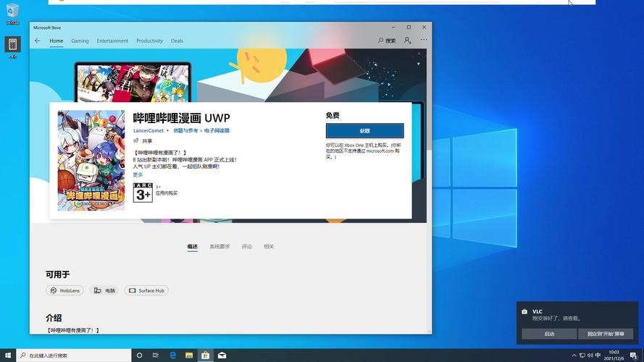This screenshot has height=362, width=644.
Task: Click the microsoft.com link under Get button
Action: pos(380,151)
